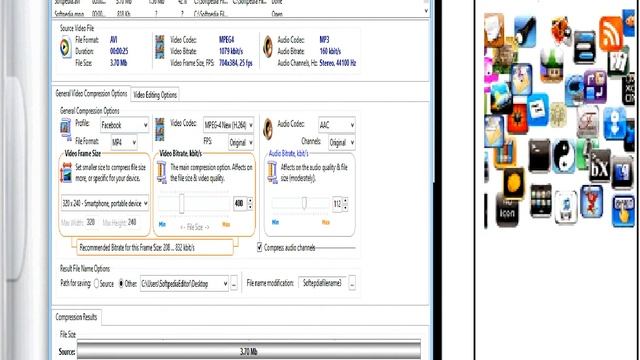Click the Recommended Bitrate for this Frame Size text
This screenshot has width=640, height=360.
pyautogui.click(x=137, y=248)
